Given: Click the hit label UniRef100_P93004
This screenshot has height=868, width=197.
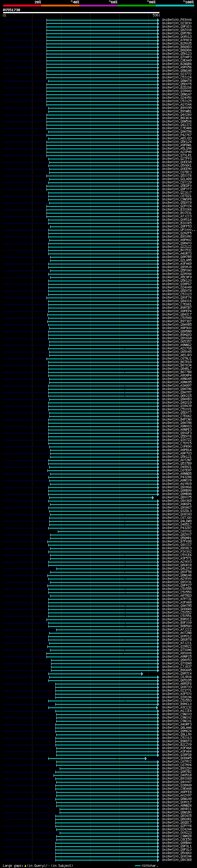Looking at the screenshot, I should click(x=177, y=20).
